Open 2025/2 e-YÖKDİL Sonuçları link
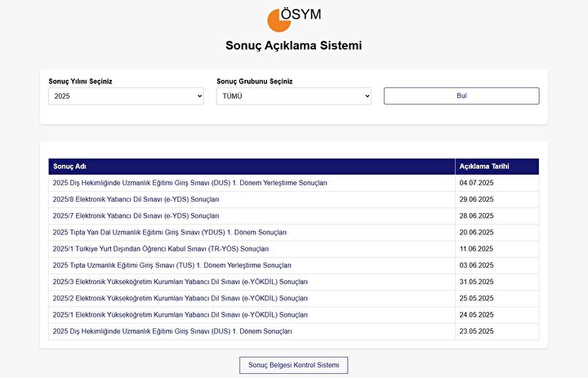This screenshot has width=588, height=378. click(180, 299)
